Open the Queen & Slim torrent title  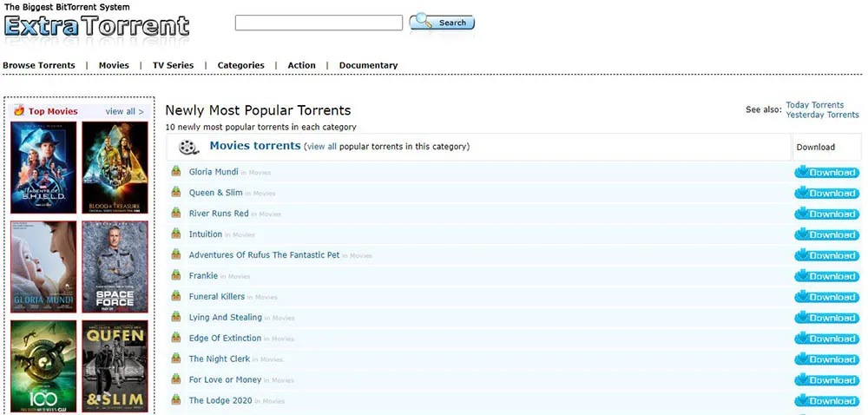(216, 193)
